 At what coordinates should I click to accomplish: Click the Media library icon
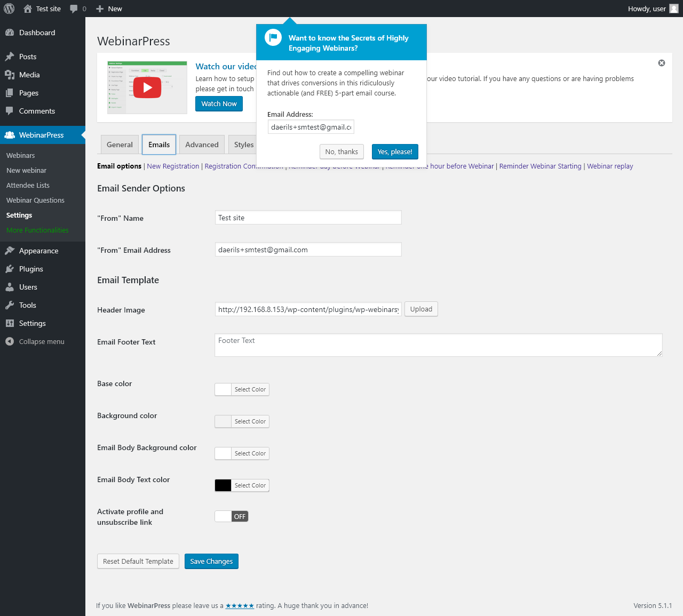[x=10, y=75]
